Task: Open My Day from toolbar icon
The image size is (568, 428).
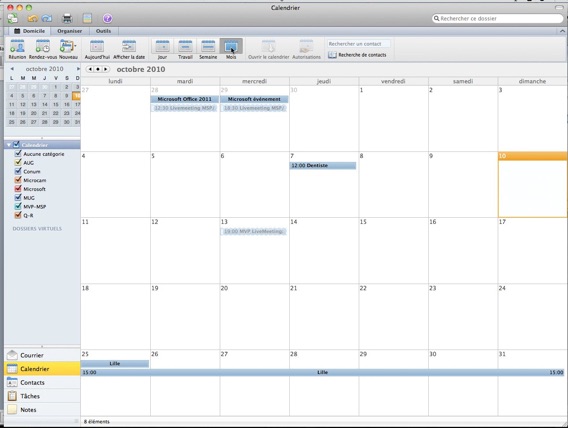Action: click(87, 18)
